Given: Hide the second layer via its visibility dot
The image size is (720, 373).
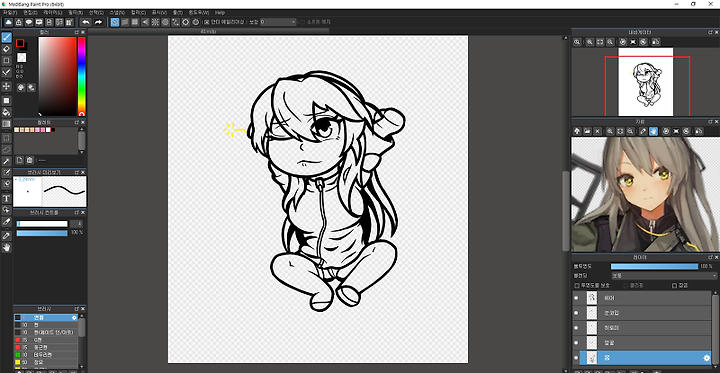Looking at the screenshot, I should click(x=576, y=313).
